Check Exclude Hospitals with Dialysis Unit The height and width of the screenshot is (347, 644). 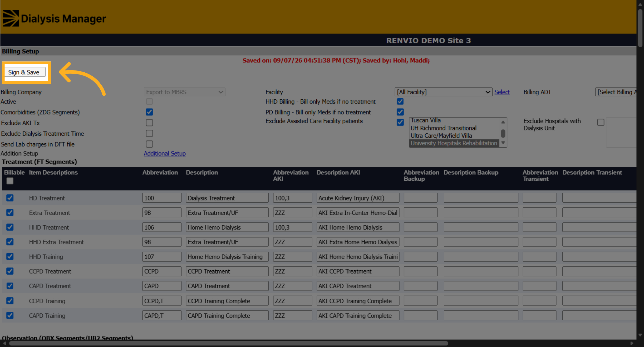click(x=601, y=122)
